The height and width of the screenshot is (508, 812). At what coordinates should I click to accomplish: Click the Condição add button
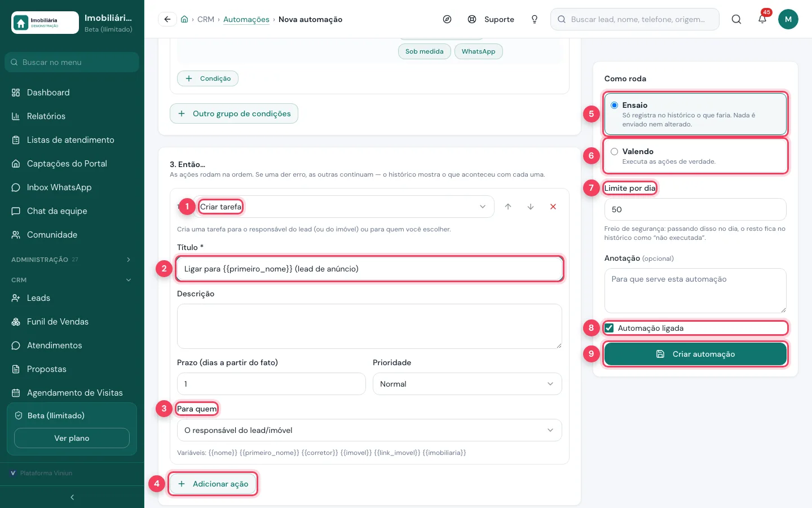208,78
